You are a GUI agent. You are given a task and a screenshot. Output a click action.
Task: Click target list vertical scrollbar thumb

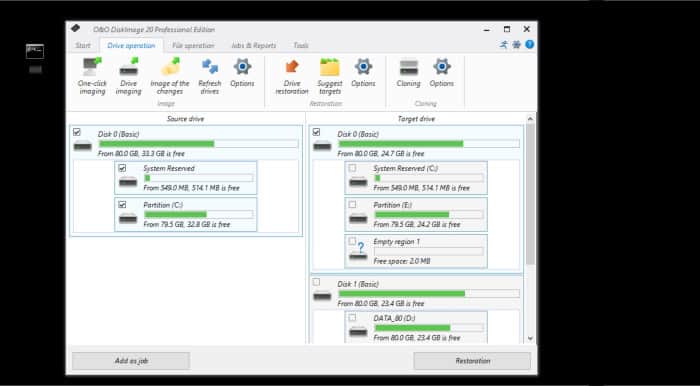point(530,194)
